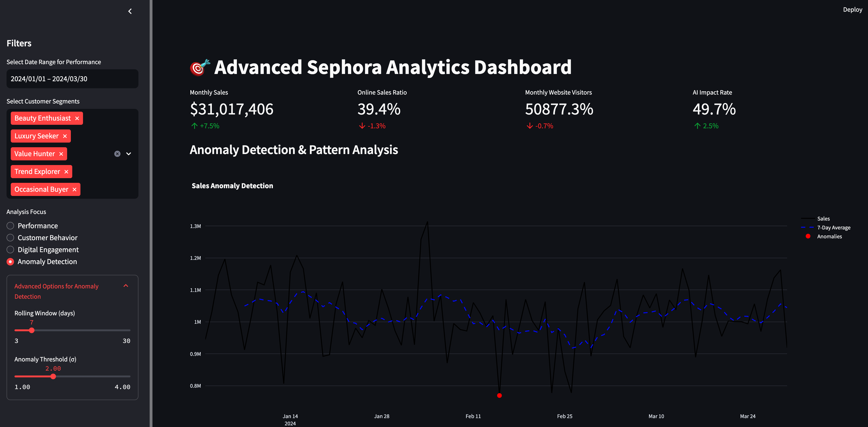
Task: Remove the Beauty Enthusiast segment tag
Action: [77, 118]
